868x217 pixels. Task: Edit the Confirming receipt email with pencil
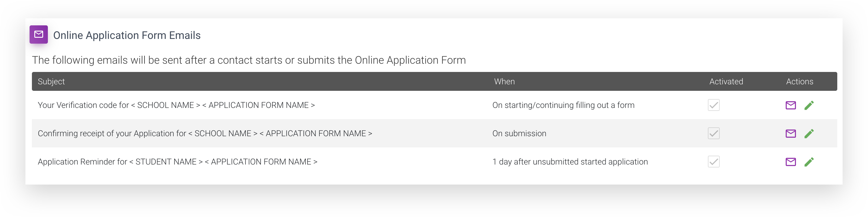[x=809, y=134]
